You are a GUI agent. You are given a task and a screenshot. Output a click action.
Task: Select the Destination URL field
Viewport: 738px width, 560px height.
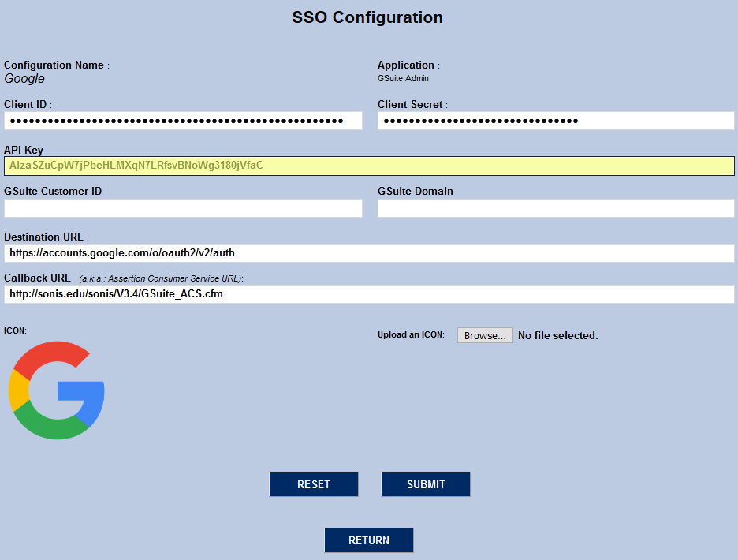coord(368,252)
